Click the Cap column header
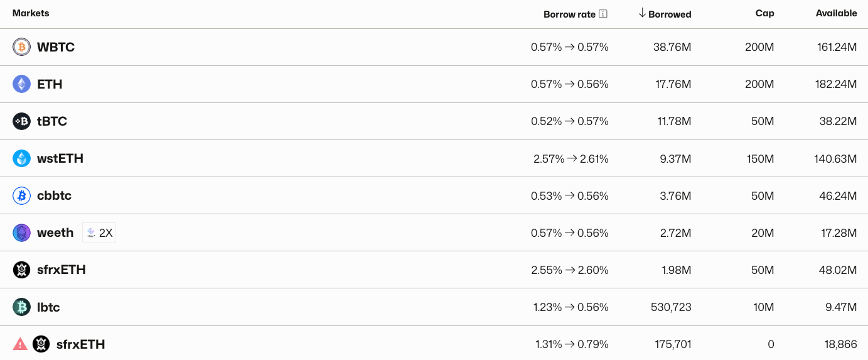The height and width of the screenshot is (360, 868). coord(764,13)
